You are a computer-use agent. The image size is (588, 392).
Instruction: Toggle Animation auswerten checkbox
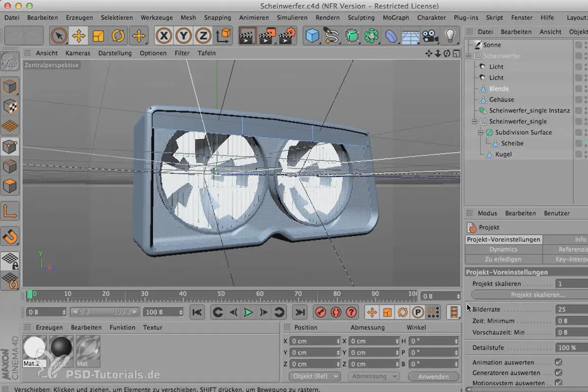pyautogui.click(x=558, y=362)
